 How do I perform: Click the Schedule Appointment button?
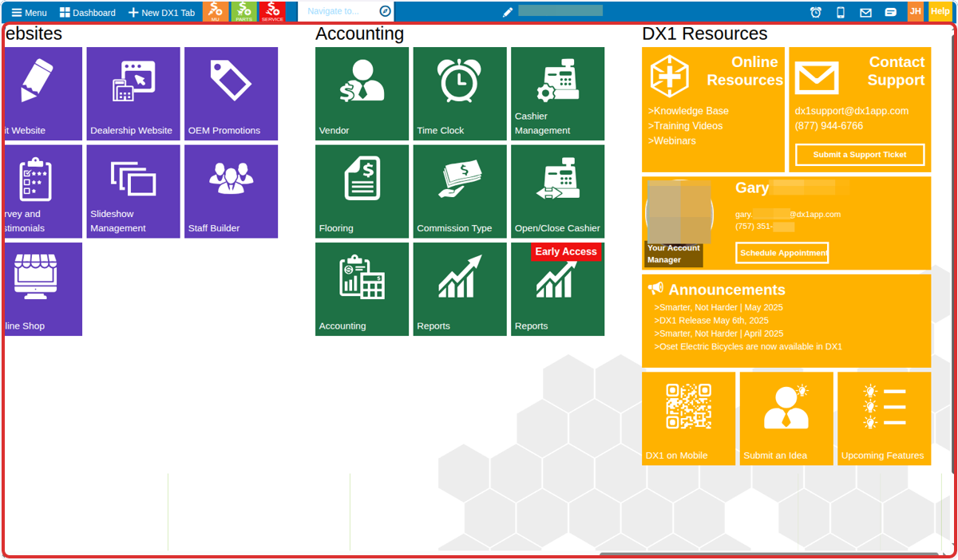click(782, 253)
